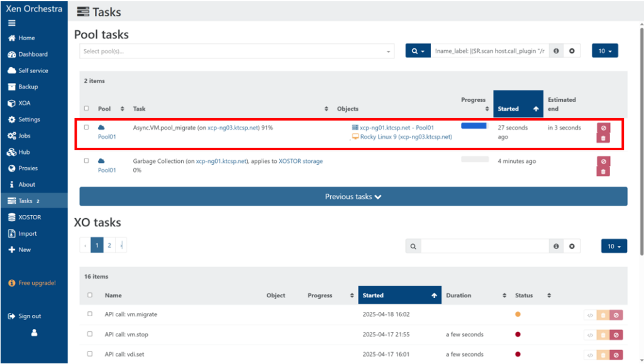Click the pool_migrate task progress bar

474,126
